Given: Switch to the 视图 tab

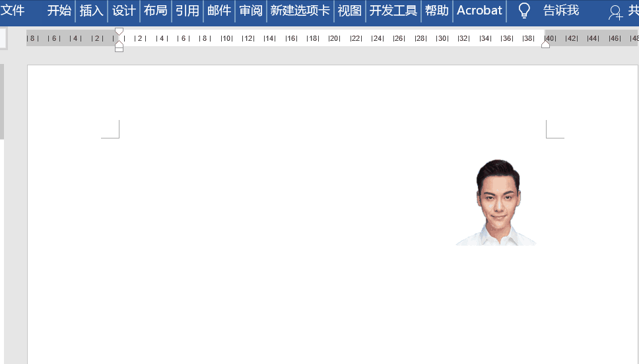Looking at the screenshot, I should [349, 10].
